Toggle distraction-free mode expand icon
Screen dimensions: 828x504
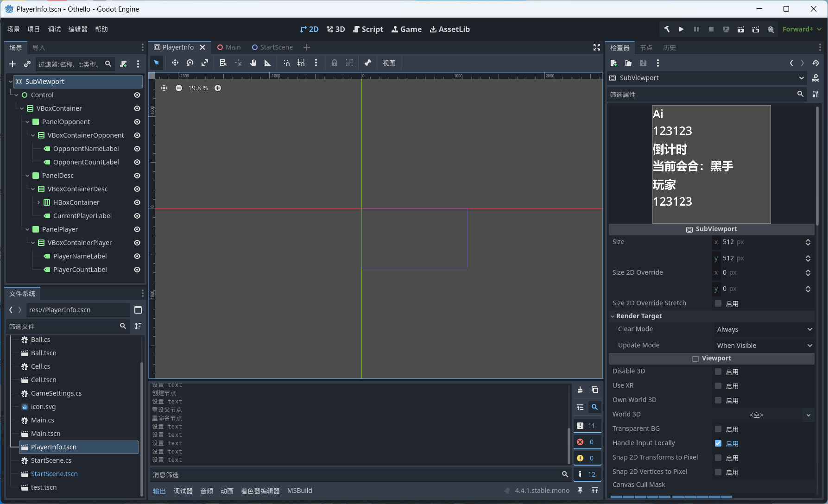[x=597, y=47]
